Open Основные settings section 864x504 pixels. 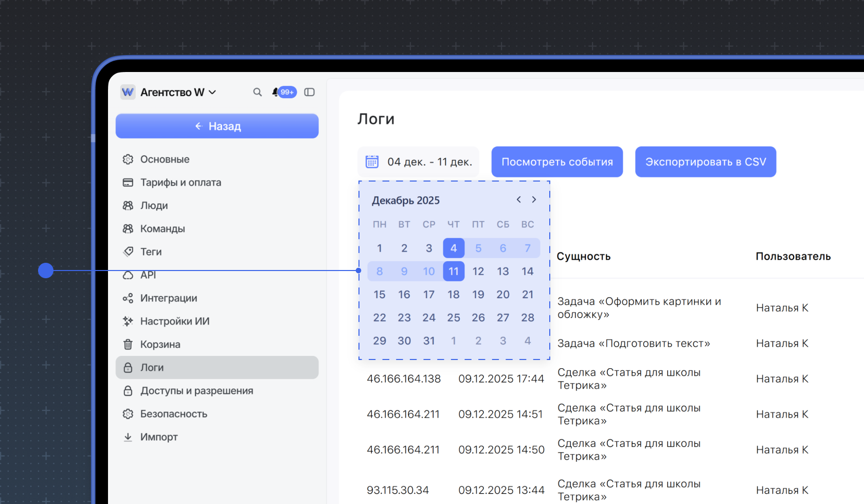165,159
